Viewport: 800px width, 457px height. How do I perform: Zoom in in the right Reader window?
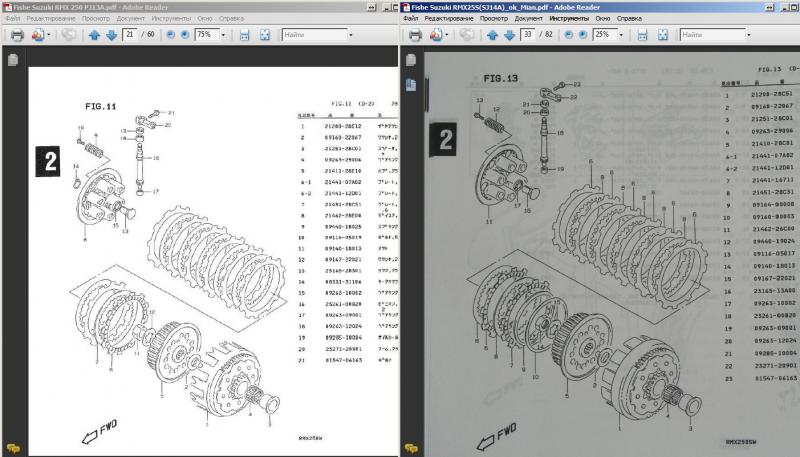[x=583, y=35]
